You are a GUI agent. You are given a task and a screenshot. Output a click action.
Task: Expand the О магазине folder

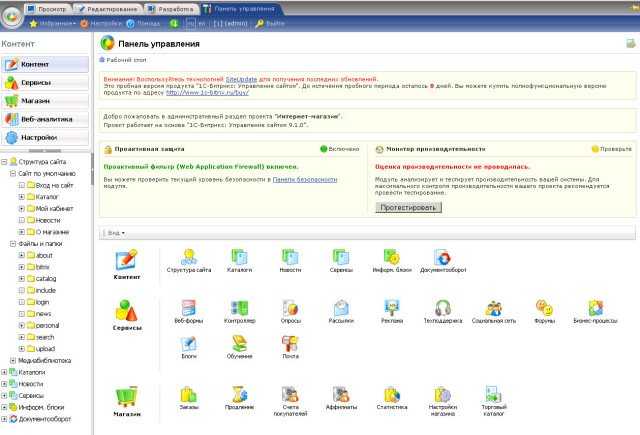coord(22,232)
